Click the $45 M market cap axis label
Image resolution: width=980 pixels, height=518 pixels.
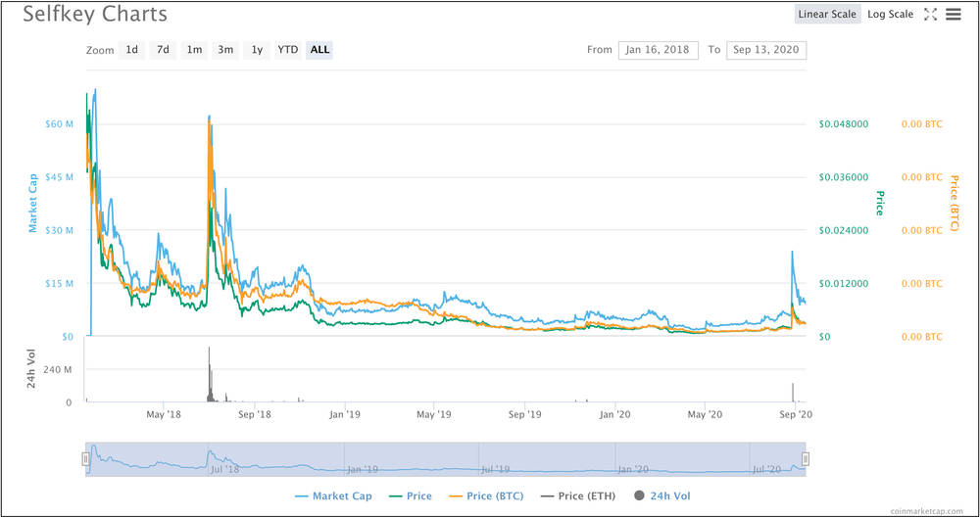[x=60, y=177]
